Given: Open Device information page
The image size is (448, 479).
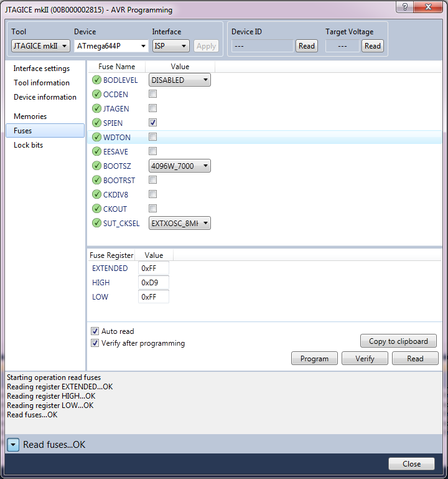Looking at the screenshot, I should (x=45, y=97).
